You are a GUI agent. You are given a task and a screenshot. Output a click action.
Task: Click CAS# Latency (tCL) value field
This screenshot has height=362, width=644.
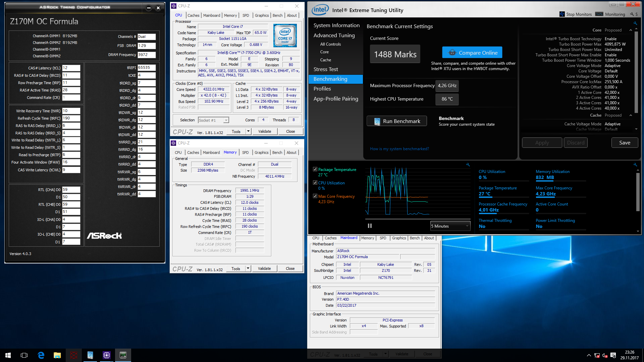[x=71, y=68]
